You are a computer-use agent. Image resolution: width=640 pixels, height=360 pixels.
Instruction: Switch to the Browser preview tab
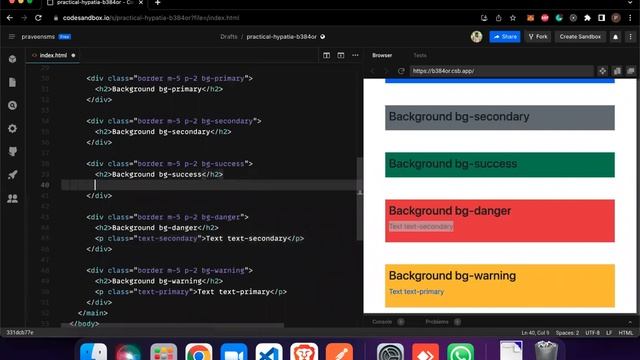(x=382, y=55)
